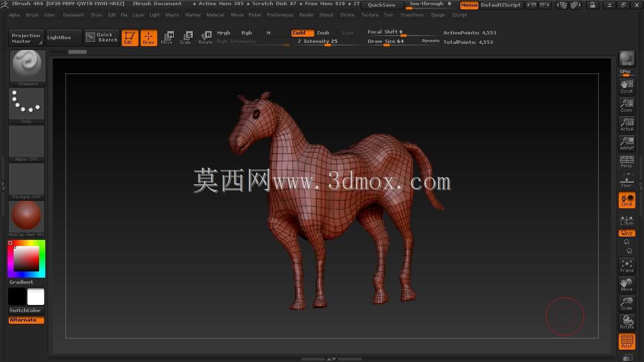This screenshot has height=362, width=644.
Task: Pick a color in the color picker
Action: coord(26,259)
